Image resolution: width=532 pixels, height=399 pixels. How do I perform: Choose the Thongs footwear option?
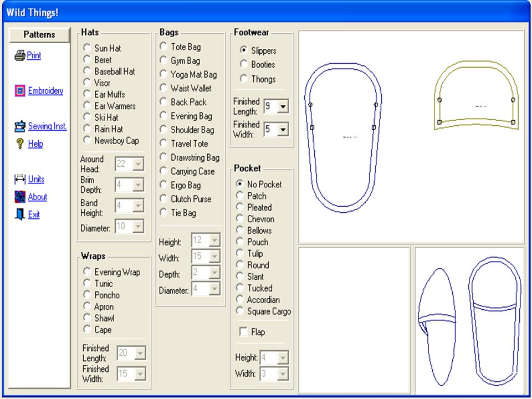click(x=244, y=79)
